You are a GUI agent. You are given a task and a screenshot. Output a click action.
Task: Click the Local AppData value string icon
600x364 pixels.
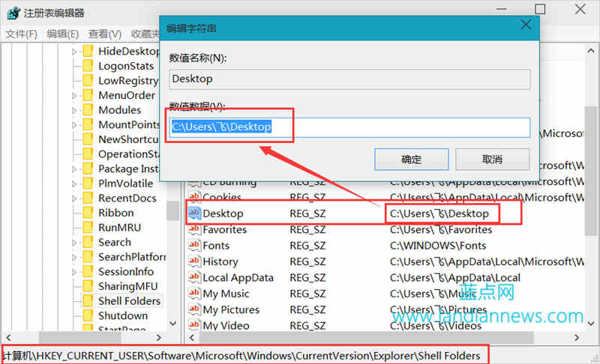point(194,277)
